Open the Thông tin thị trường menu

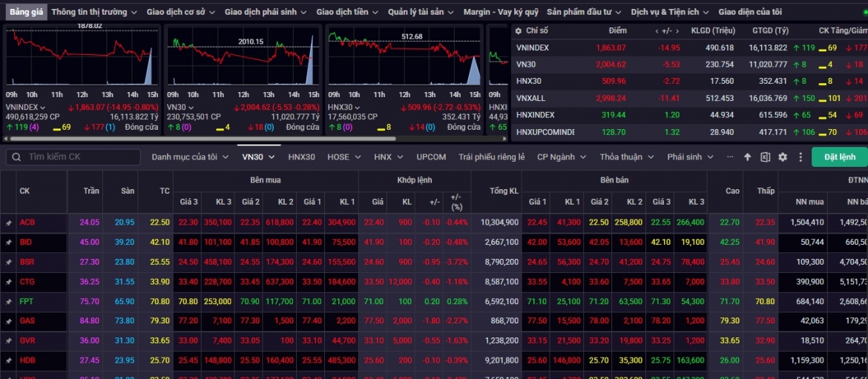[x=93, y=12]
